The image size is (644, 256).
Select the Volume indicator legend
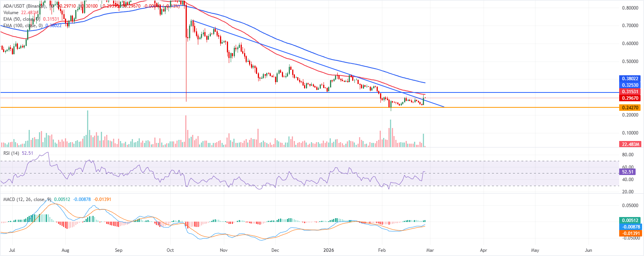point(11,13)
